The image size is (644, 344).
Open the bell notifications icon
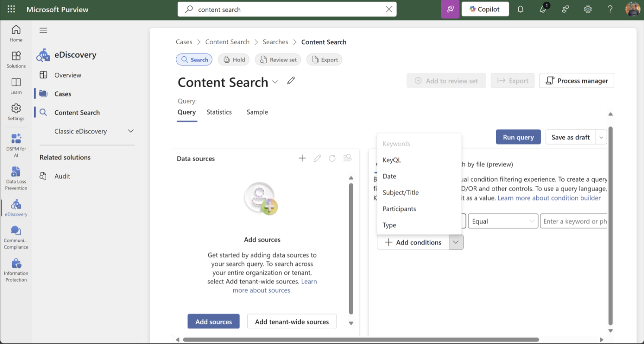tap(520, 9)
